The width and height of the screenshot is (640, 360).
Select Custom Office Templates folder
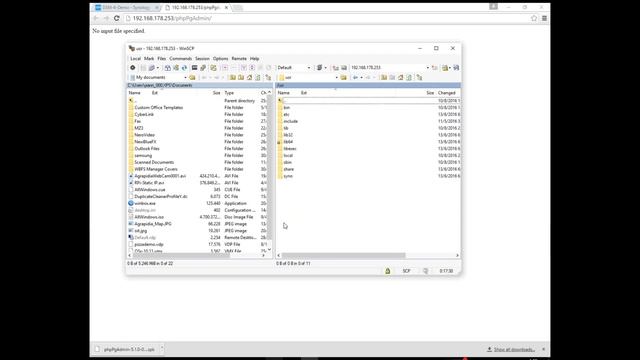click(158, 108)
